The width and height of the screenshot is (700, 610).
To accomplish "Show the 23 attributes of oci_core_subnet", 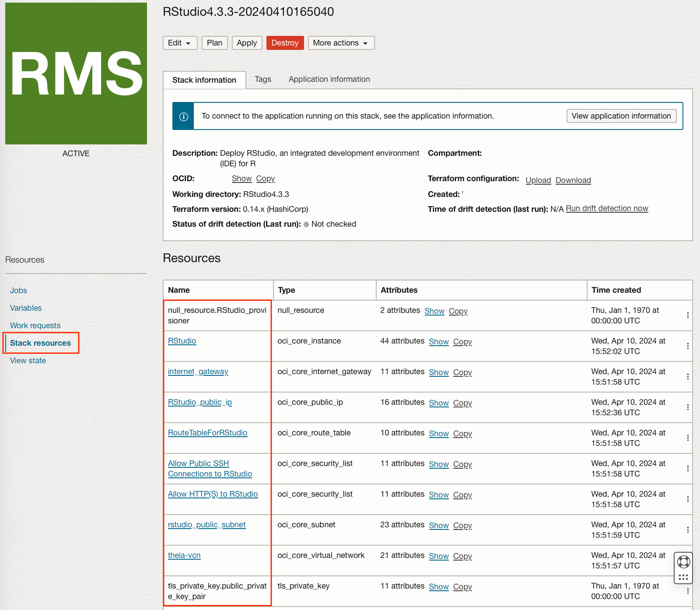I will (439, 526).
